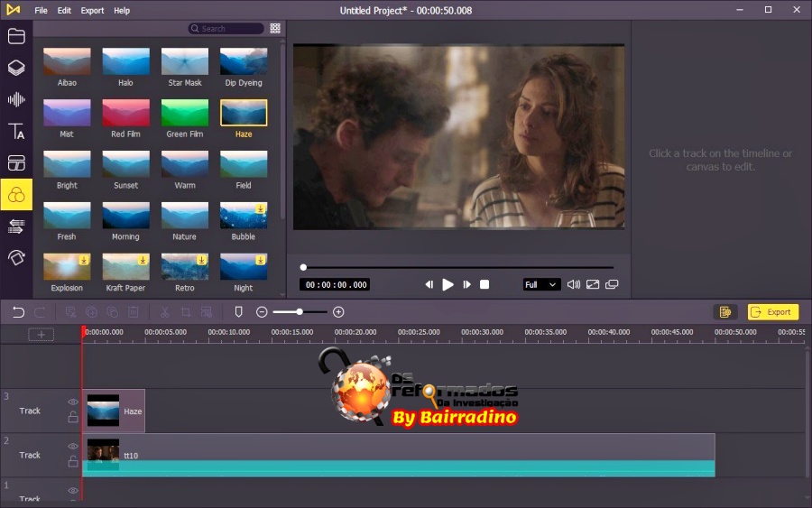812x508 pixels.
Task: Click the preview seek bar
Action: [458, 268]
